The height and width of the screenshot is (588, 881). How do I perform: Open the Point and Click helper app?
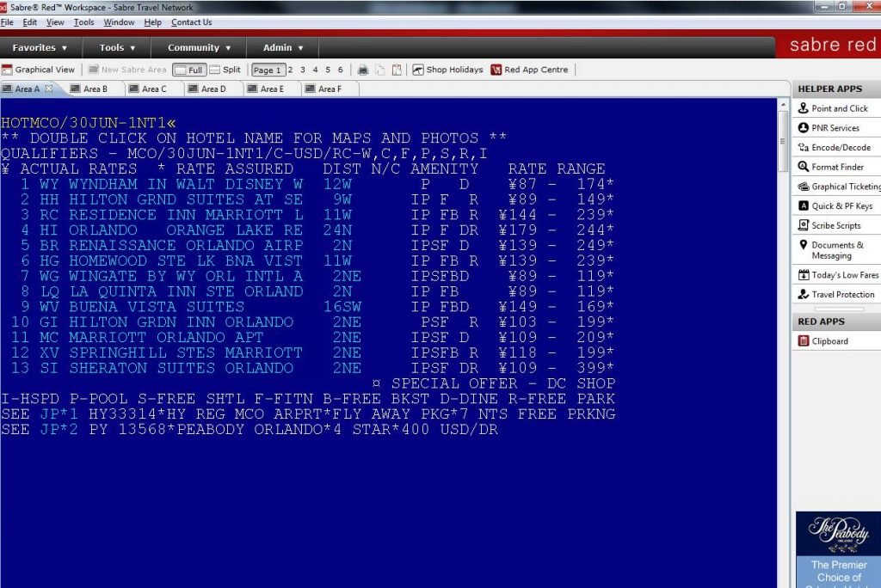(834, 108)
